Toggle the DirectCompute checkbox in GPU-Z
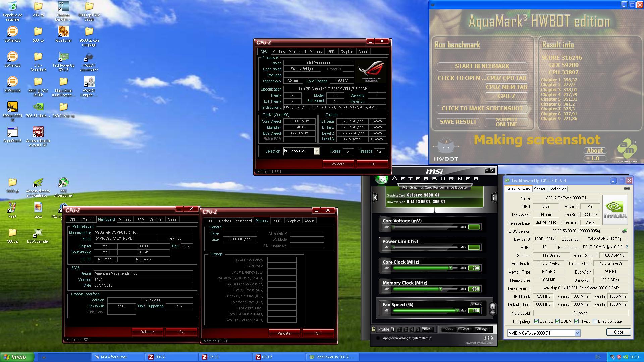Screen dimensions: 644x362 tap(595, 321)
